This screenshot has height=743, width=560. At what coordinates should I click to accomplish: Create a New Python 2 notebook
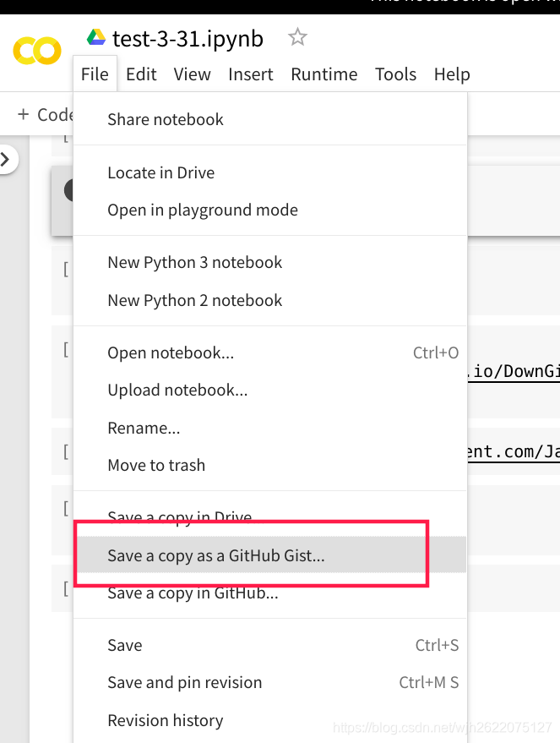point(269,300)
